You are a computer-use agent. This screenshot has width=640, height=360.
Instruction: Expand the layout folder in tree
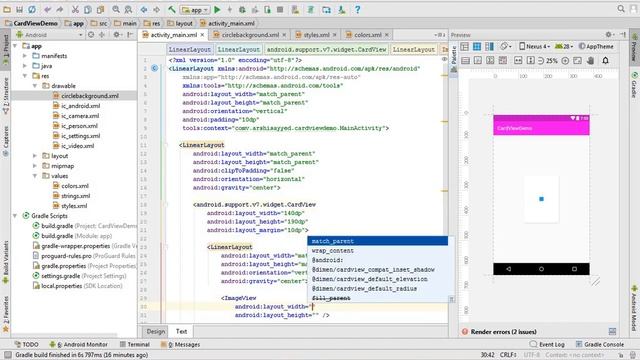pos(35,156)
